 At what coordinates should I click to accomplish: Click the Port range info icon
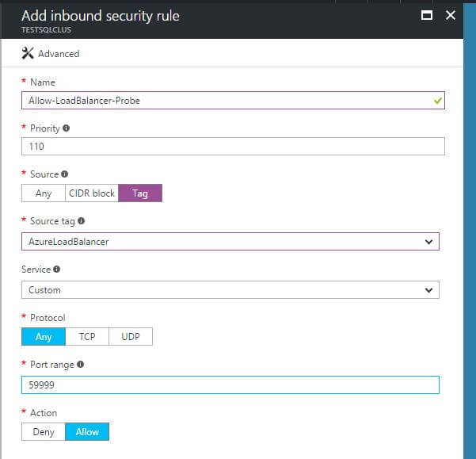click(x=82, y=365)
